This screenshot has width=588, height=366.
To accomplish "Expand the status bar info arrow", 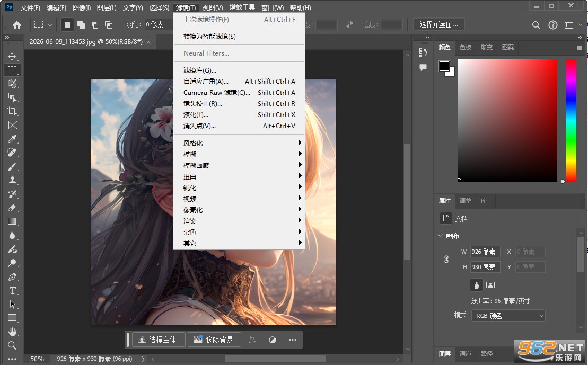I will click(143, 359).
